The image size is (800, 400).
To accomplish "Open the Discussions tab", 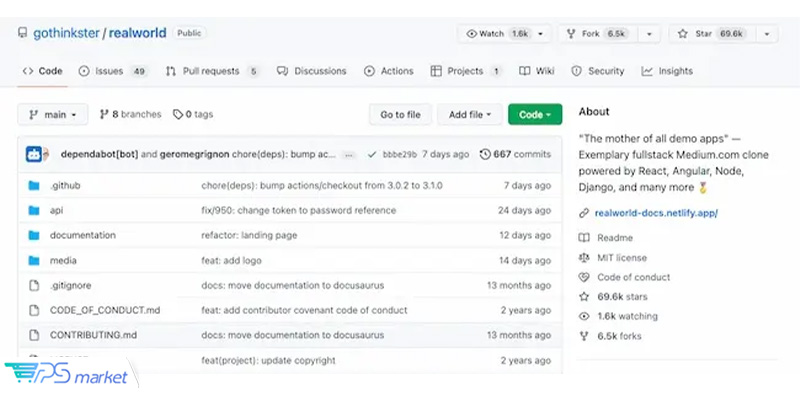I will coord(312,71).
